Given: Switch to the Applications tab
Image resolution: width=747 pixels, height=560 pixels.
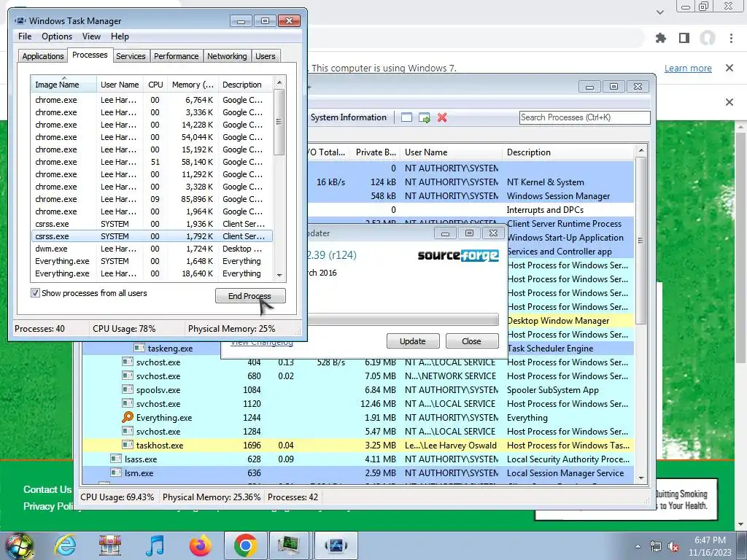Looking at the screenshot, I should click(x=43, y=56).
